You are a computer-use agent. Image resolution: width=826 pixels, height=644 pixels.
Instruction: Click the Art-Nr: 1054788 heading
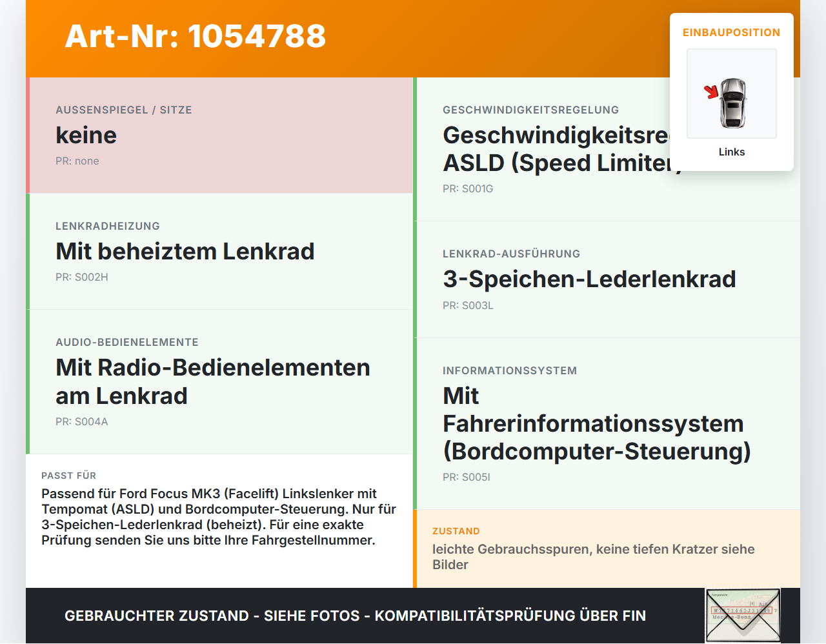tap(196, 36)
